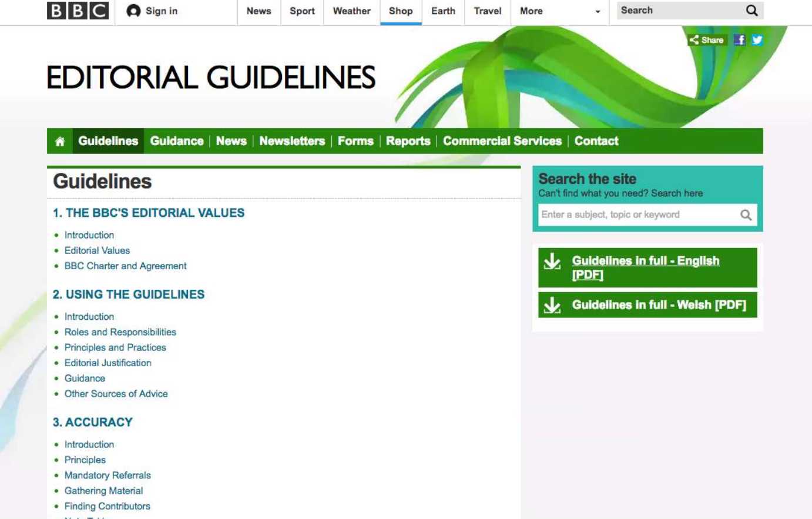Viewport: 812px width, 519px height.
Task: Open the Shop tab in top navigation
Action: 401,11
